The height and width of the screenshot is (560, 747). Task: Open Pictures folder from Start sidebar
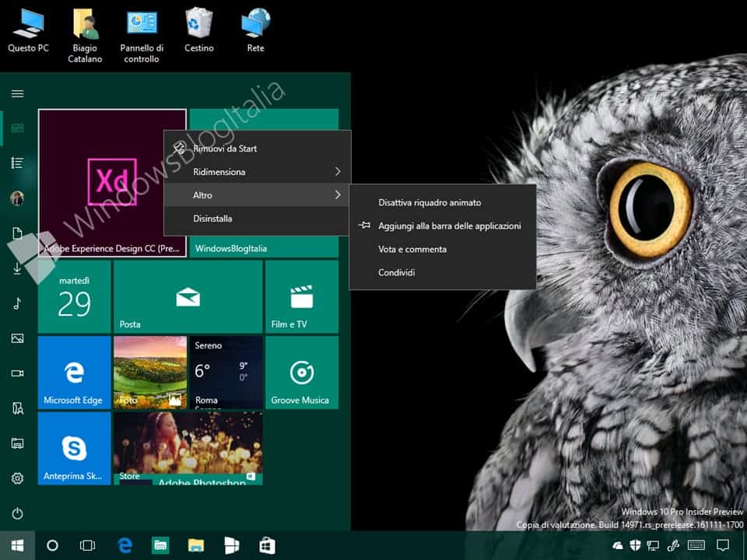pyautogui.click(x=18, y=338)
